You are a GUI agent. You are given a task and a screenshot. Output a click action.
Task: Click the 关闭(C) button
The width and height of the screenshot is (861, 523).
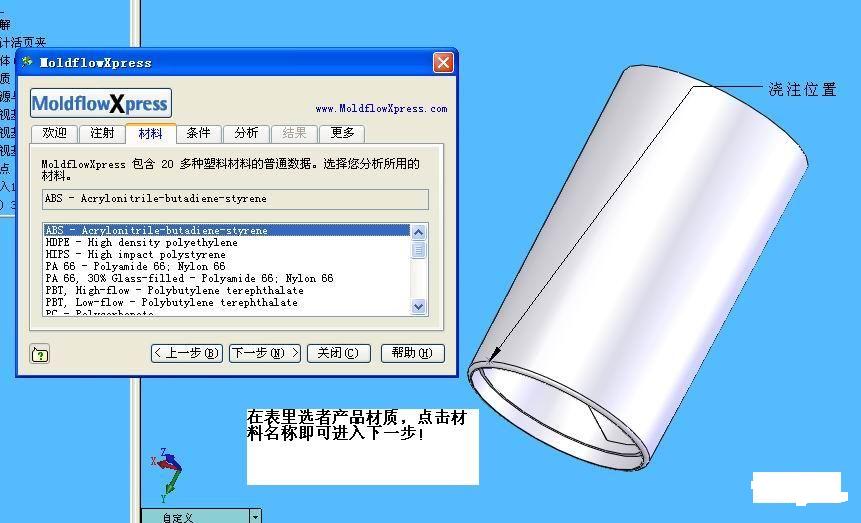tap(338, 353)
